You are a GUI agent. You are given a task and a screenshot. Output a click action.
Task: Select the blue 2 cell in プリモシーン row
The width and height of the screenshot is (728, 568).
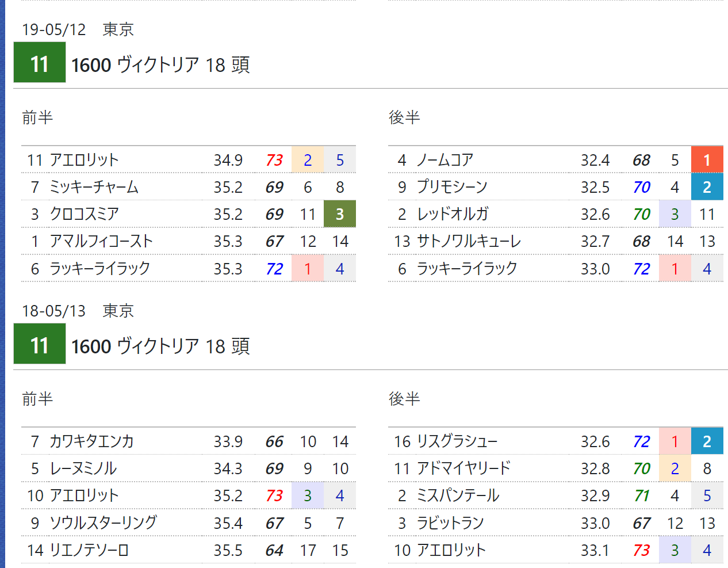click(x=707, y=187)
